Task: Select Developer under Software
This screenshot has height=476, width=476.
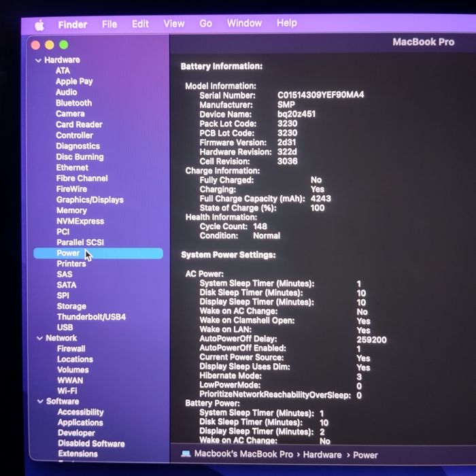Action: click(x=76, y=433)
